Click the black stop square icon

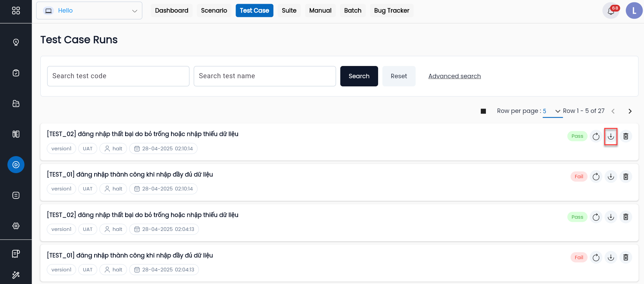click(483, 111)
